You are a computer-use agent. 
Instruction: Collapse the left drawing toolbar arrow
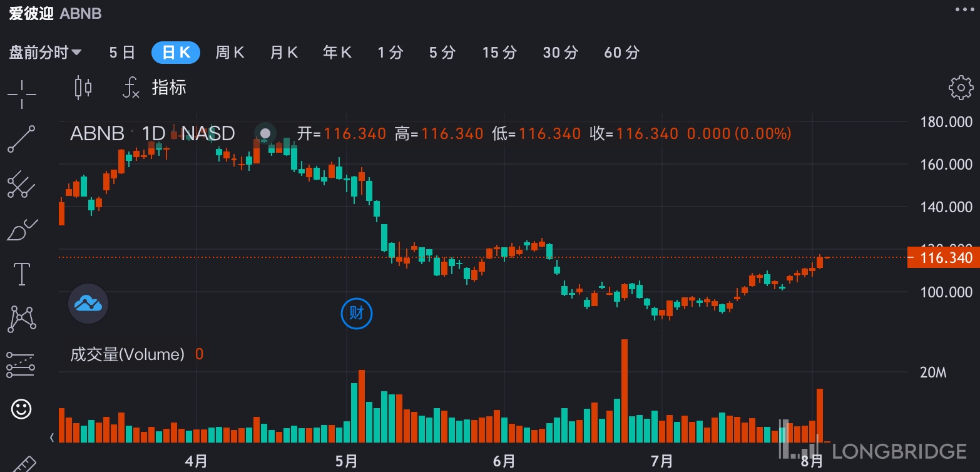tap(52, 437)
